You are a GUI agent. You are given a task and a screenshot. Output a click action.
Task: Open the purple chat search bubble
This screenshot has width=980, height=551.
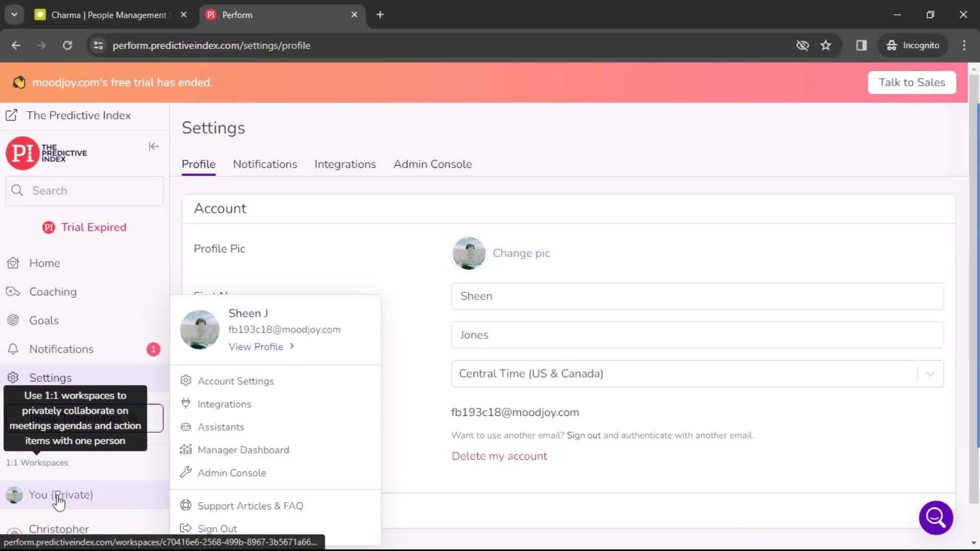pos(936,518)
